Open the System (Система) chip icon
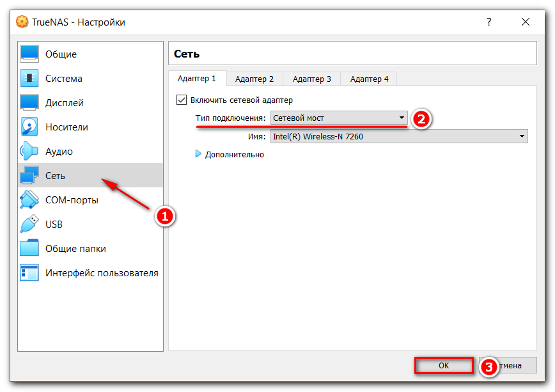This screenshot has width=555, height=392. (30, 79)
